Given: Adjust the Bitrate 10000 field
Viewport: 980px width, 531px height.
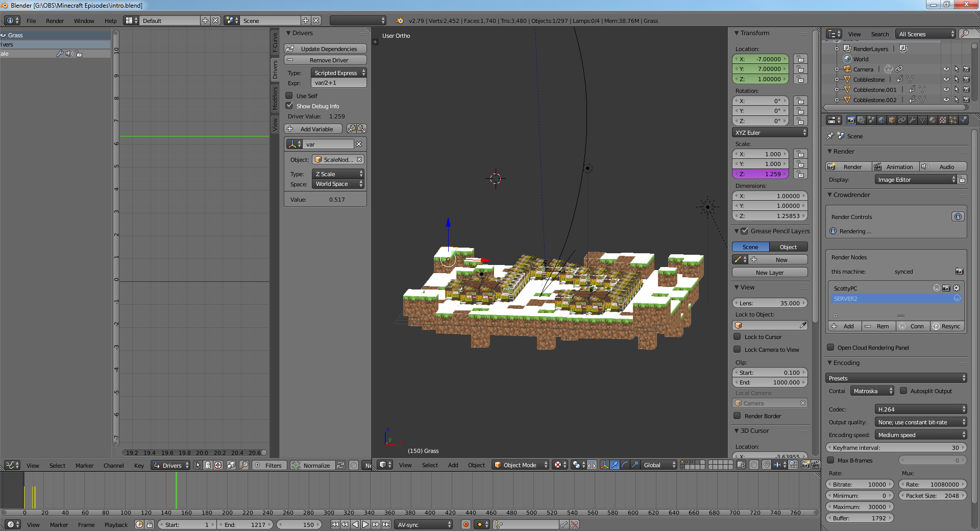Looking at the screenshot, I should (860, 484).
